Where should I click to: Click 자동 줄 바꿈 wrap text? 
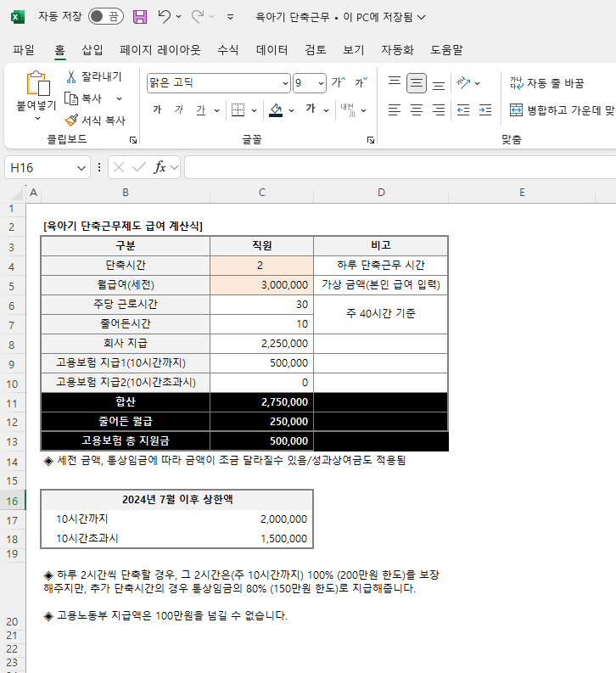(x=547, y=83)
